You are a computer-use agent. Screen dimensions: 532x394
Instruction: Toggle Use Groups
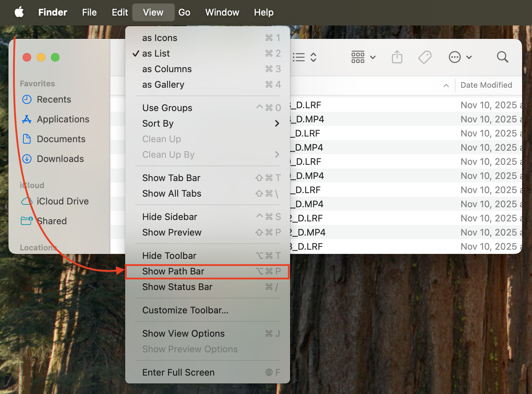click(x=208, y=108)
